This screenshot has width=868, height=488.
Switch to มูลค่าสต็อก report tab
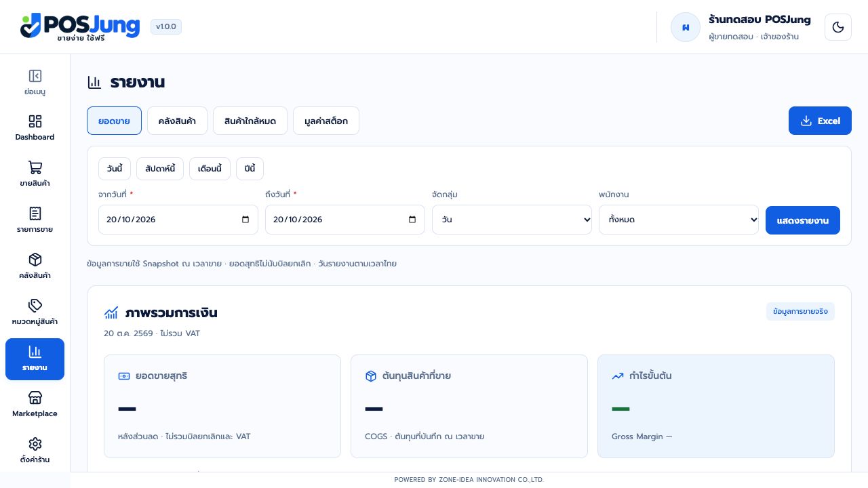(326, 121)
